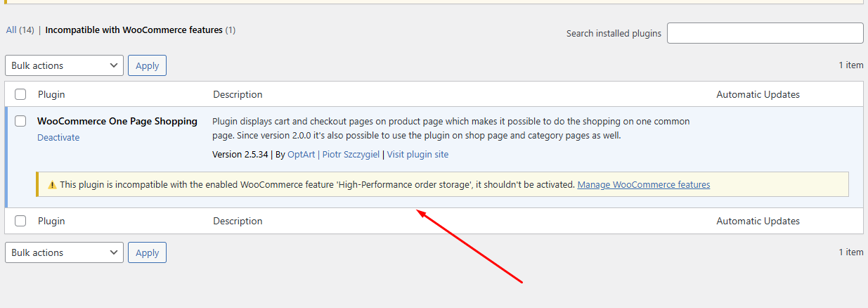This screenshot has height=308, width=868.
Task: Open the Piotr Szczygiel author link
Action: 352,154
